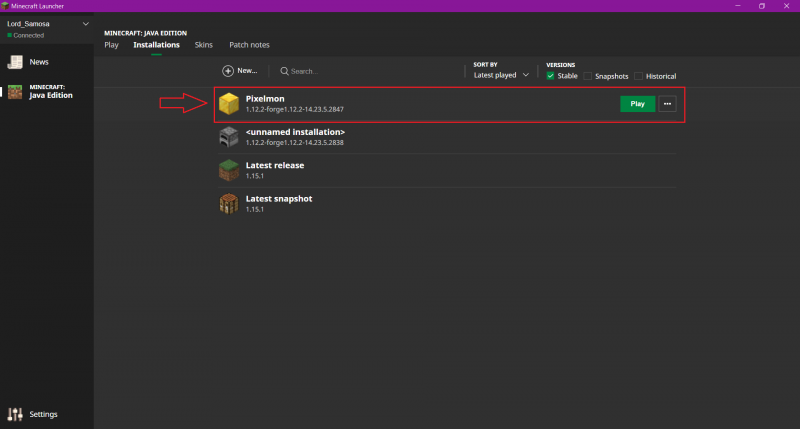The image size is (800, 429).
Task: Click the Connected status text
Action: [29, 36]
